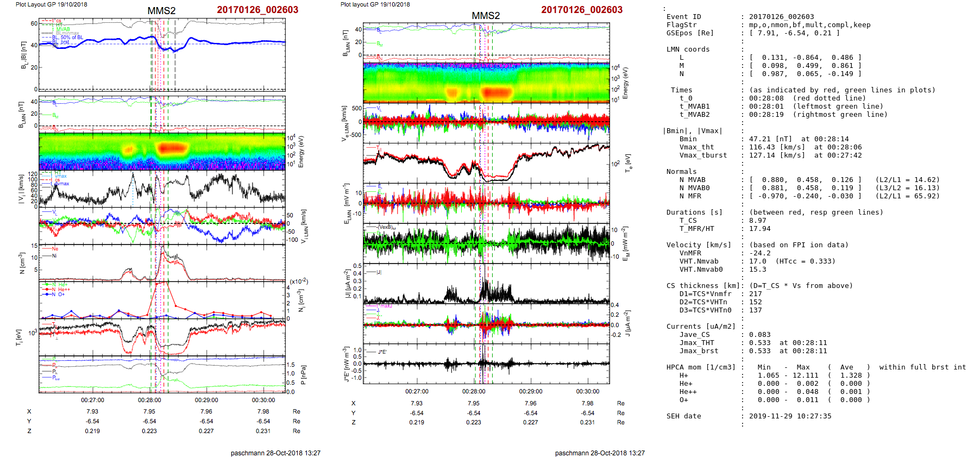
Task: Click the 'LMN coords' heading
Action: pyautogui.click(x=688, y=49)
